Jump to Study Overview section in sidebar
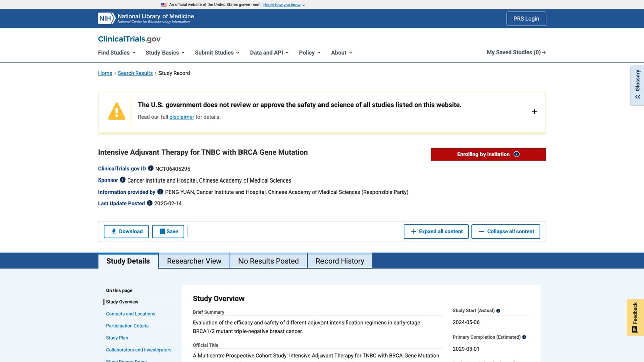 click(x=122, y=302)
